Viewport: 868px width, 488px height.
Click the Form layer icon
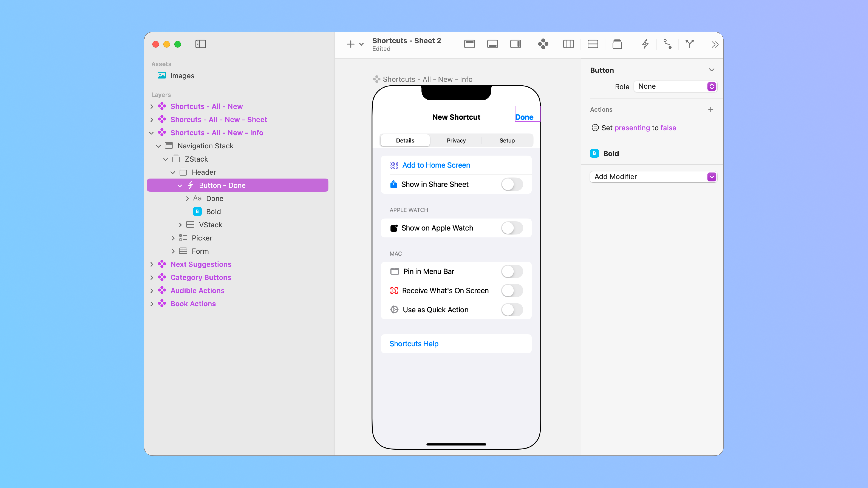tap(183, 251)
